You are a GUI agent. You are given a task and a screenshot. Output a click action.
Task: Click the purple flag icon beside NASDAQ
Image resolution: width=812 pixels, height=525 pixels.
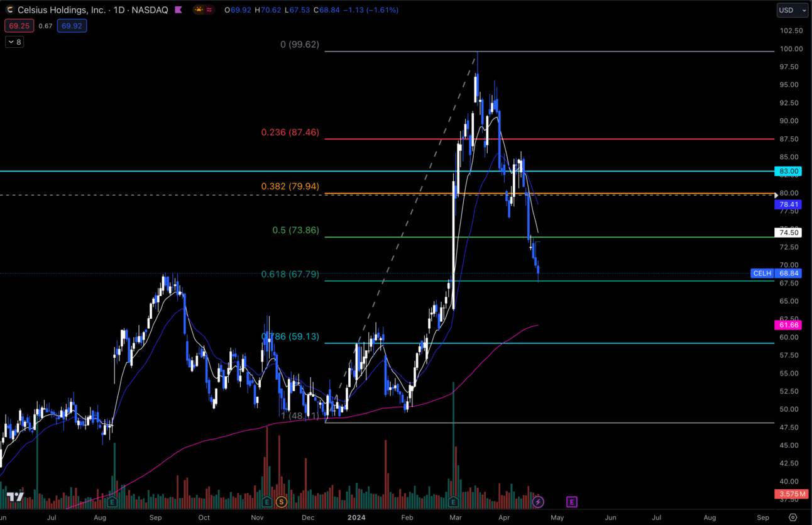coord(178,10)
